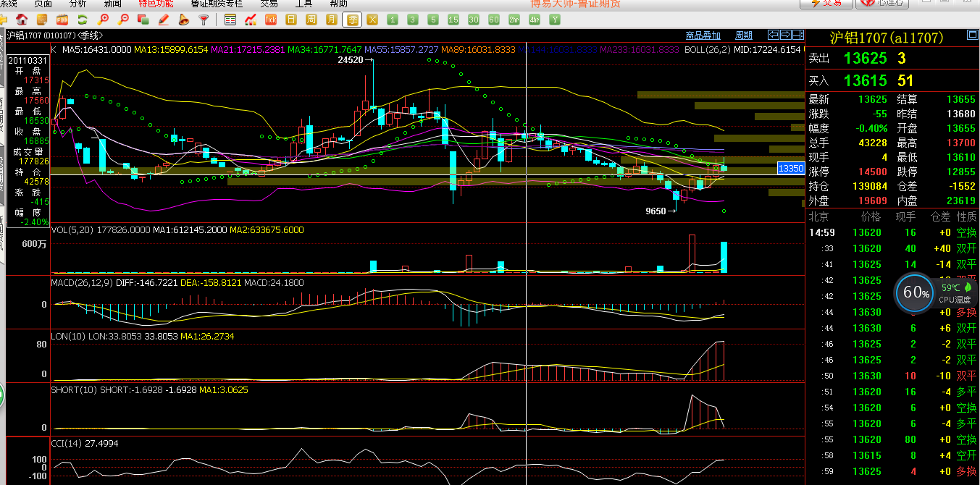
Task: Click the 13350 price axis label
Action: [x=790, y=168]
